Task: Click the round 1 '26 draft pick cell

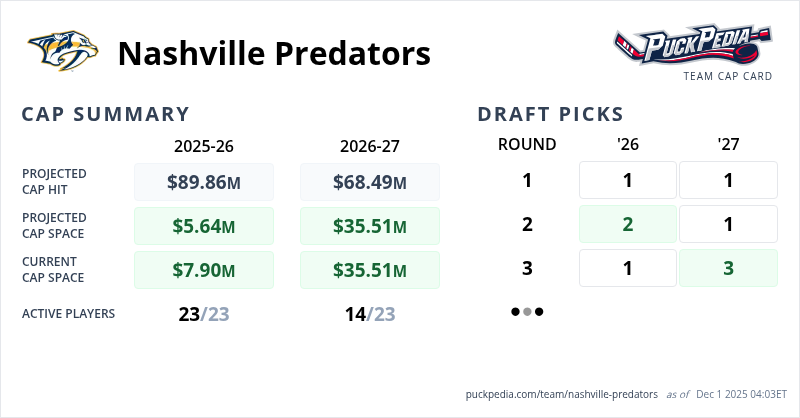Action: (x=628, y=181)
